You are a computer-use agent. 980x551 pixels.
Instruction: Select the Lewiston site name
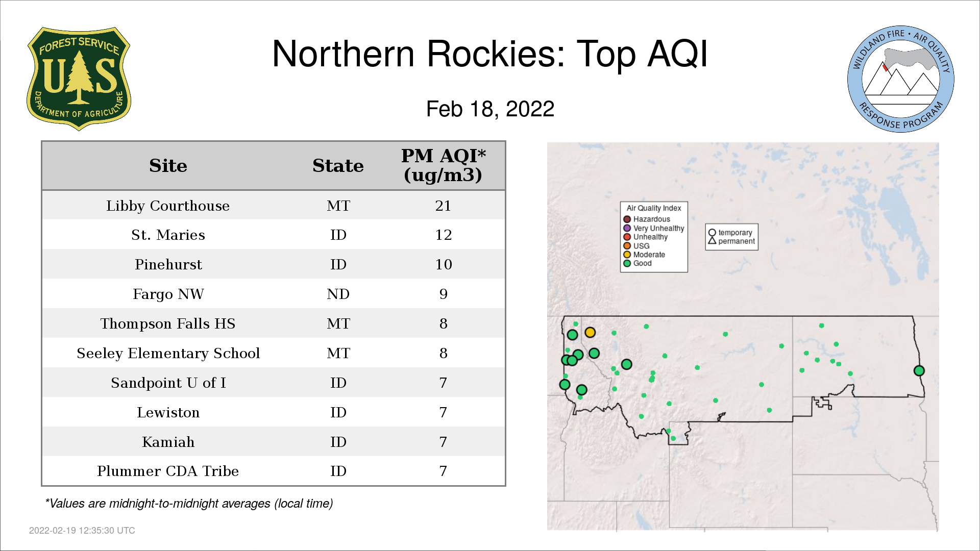[168, 412]
